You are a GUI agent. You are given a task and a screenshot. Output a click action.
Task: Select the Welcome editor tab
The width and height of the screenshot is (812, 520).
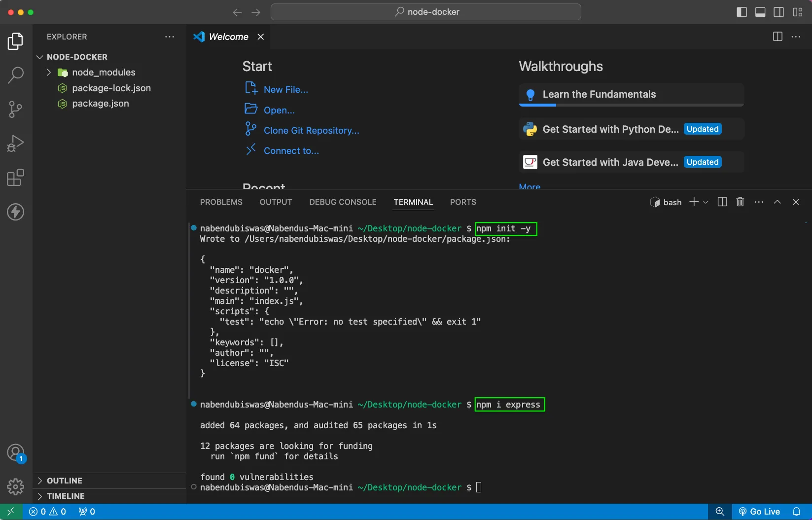pos(228,37)
